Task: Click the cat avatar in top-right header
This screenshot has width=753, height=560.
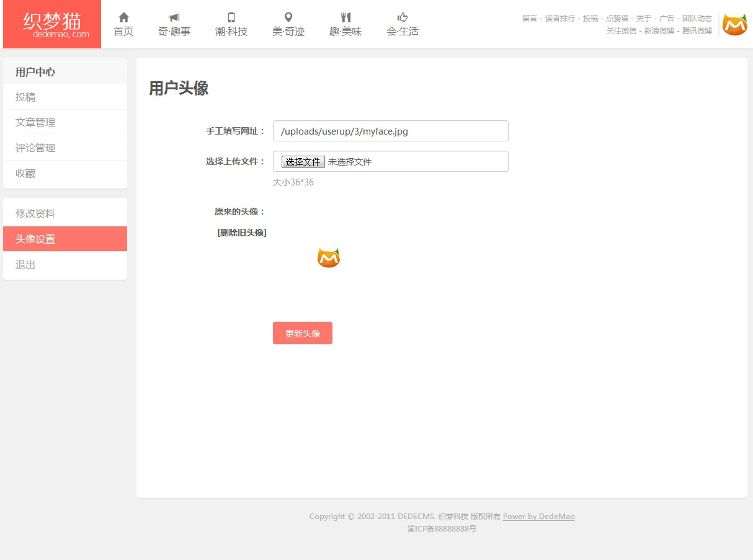Action: point(734,25)
